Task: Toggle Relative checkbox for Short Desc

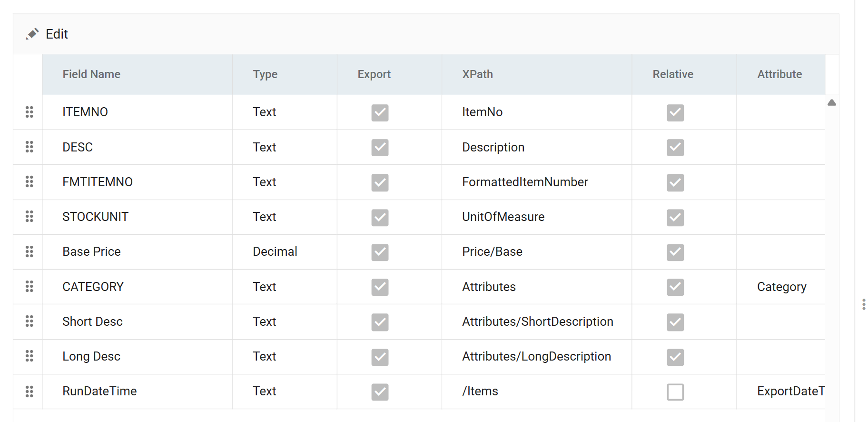Action: [675, 322]
